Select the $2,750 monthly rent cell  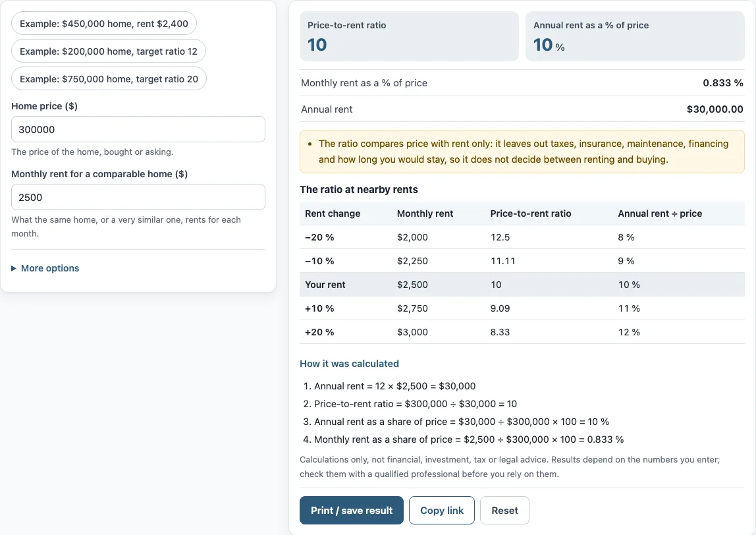coord(412,308)
